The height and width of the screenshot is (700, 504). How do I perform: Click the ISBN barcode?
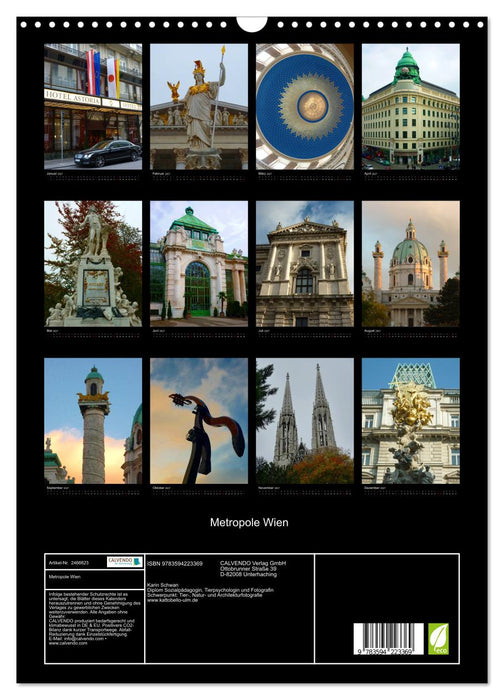click(x=388, y=639)
